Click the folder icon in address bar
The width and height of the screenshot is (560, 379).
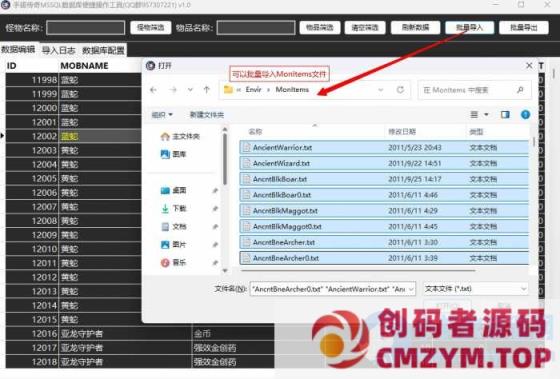(x=228, y=90)
